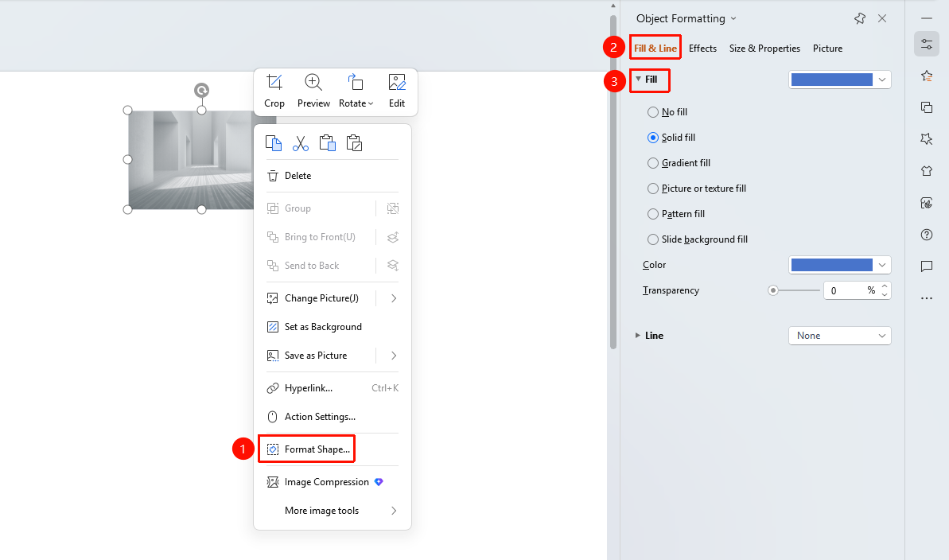Switch to Size & Properties tab

tap(764, 49)
